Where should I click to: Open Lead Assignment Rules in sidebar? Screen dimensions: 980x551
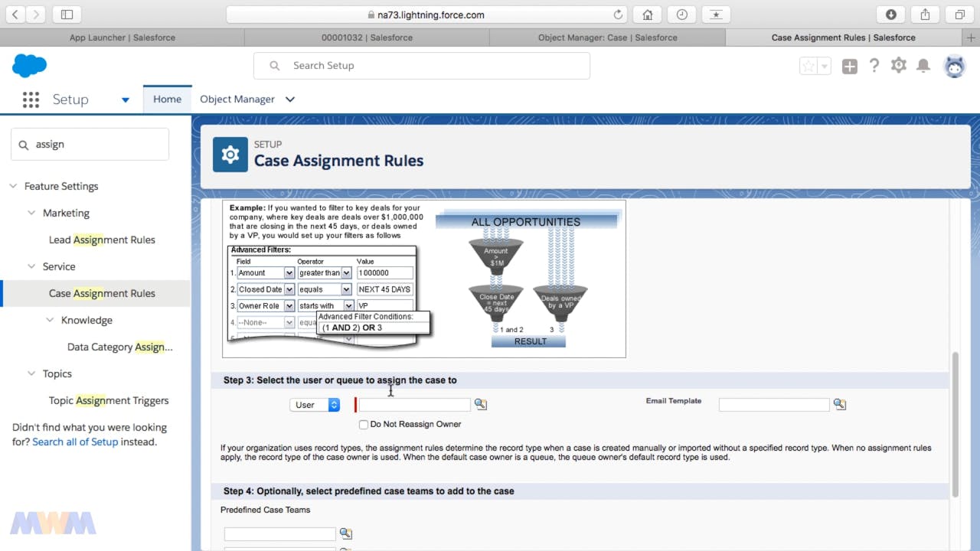click(102, 240)
